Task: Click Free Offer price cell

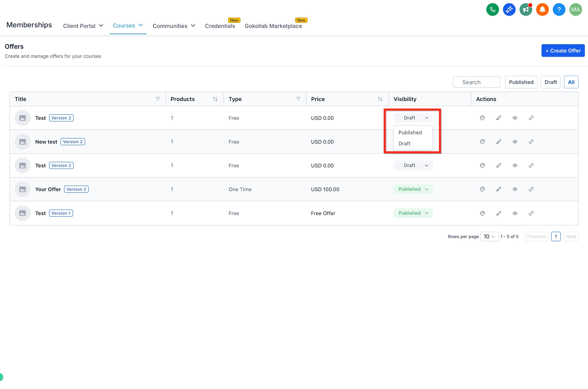Action: 323,213
